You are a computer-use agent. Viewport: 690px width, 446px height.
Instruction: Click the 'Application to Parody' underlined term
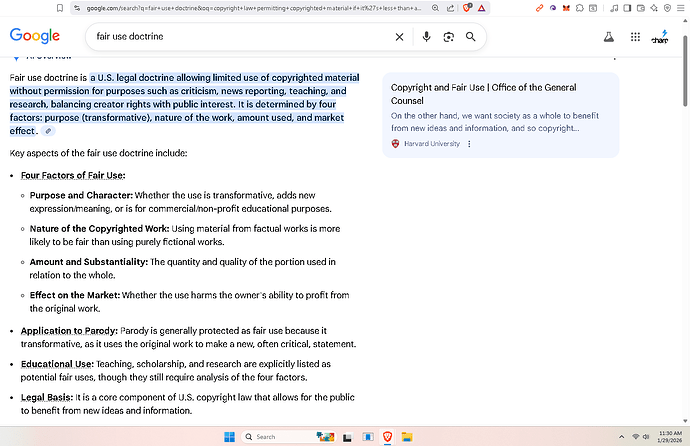(69, 330)
